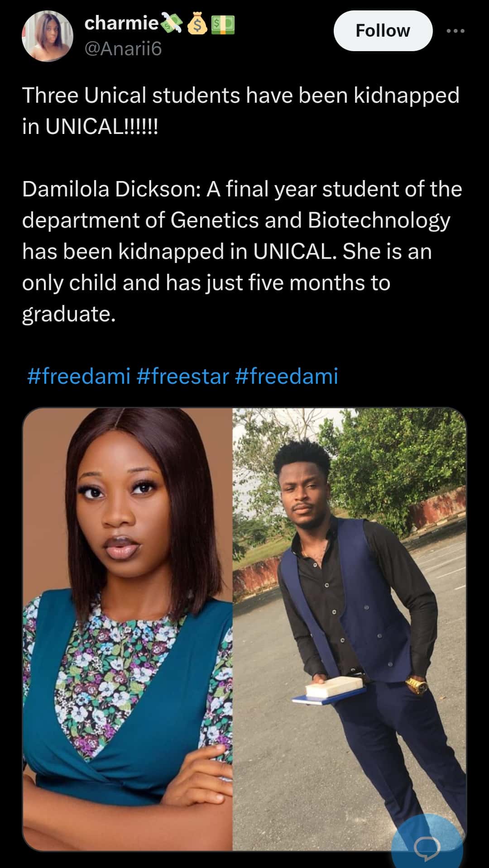Click the gold wristwatch in the man's photo
The image size is (489, 868).
click(x=417, y=684)
